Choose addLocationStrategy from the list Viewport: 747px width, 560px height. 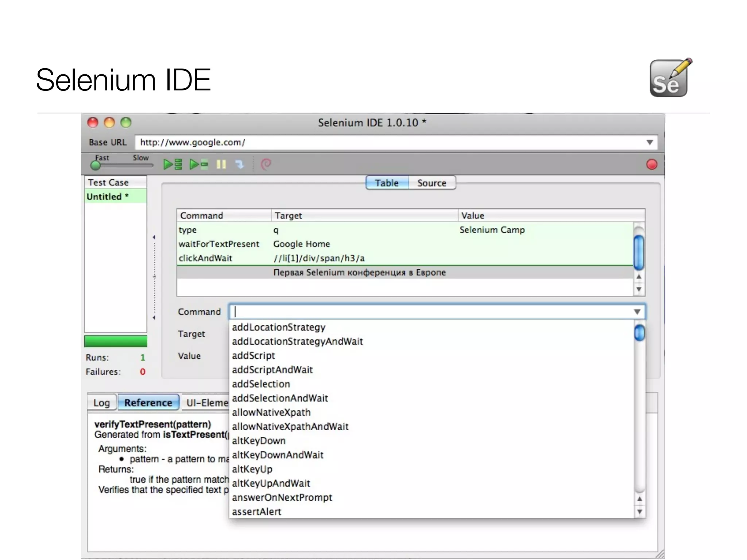(x=431, y=327)
